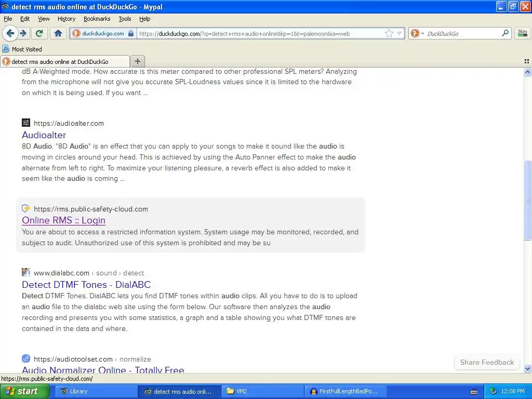Screen dimensions: 532x399
Task: Click the https://audioalter.com URL
Action: click(69, 123)
